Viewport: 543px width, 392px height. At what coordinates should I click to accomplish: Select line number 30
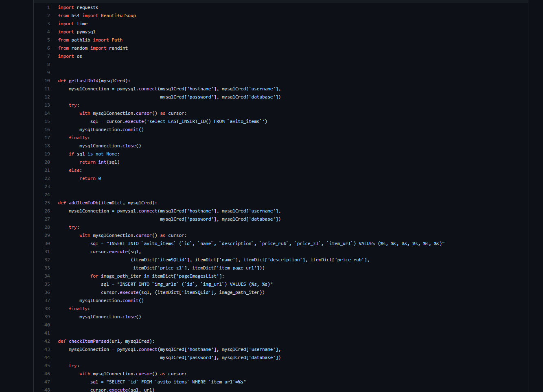point(47,243)
